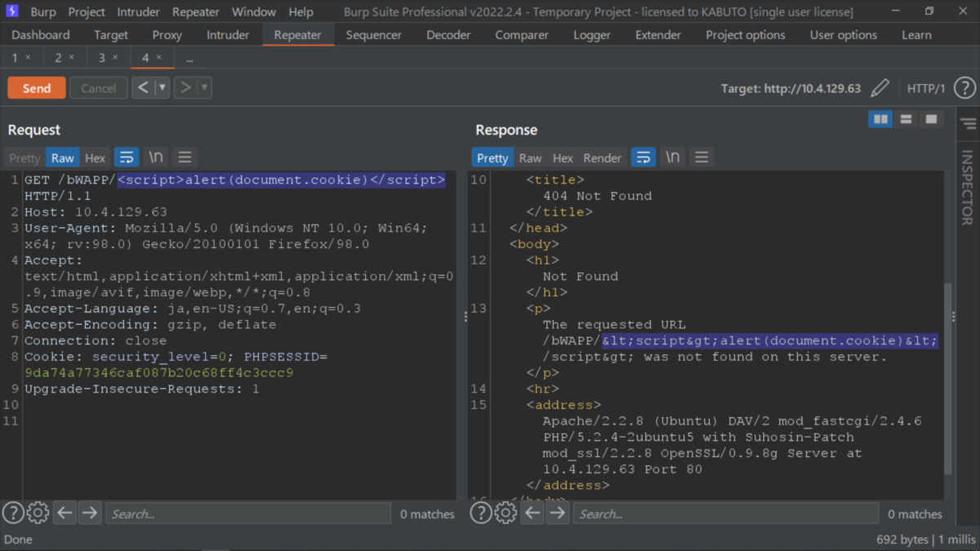The height and width of the screenshot is (551, 980).
Task: Go forward to next request in history
Action: (185, 87)
